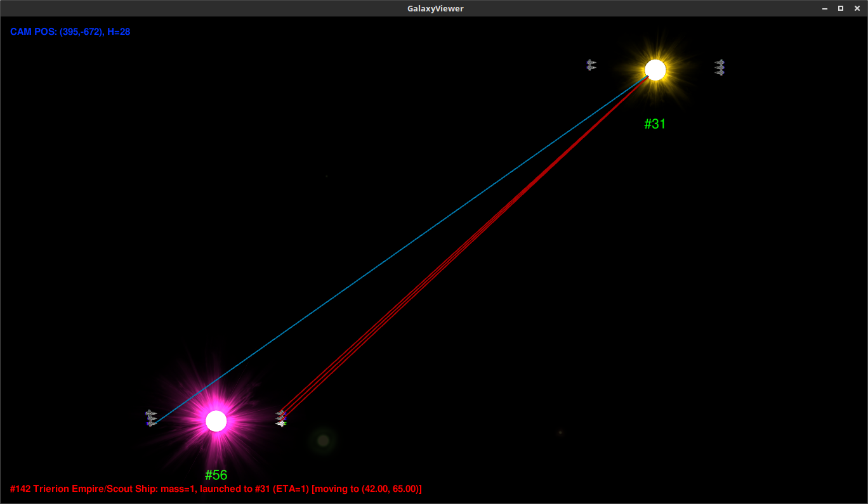This screenshot has width=868, height=504.
Task: Select the tiny orange star at lower right
Action: [560, 432]
